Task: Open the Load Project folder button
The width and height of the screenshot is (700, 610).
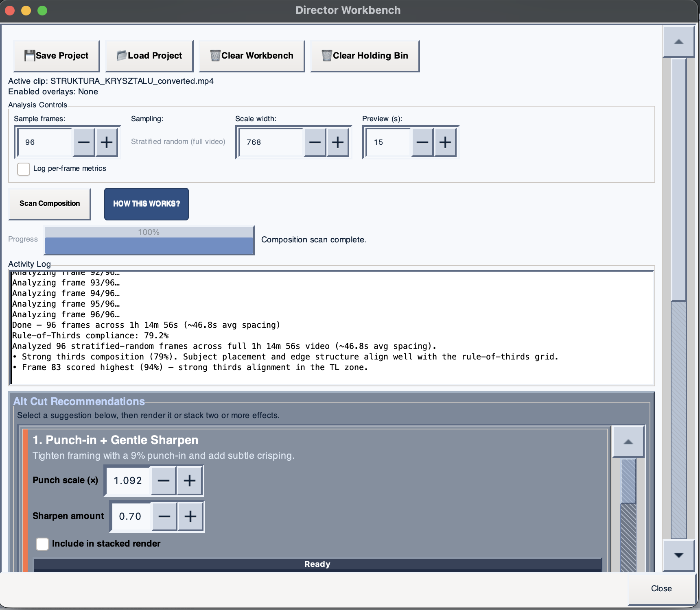Action: [x=149, y=56]
